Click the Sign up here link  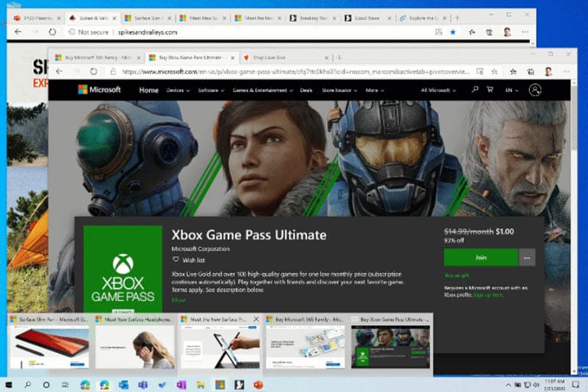488,295
